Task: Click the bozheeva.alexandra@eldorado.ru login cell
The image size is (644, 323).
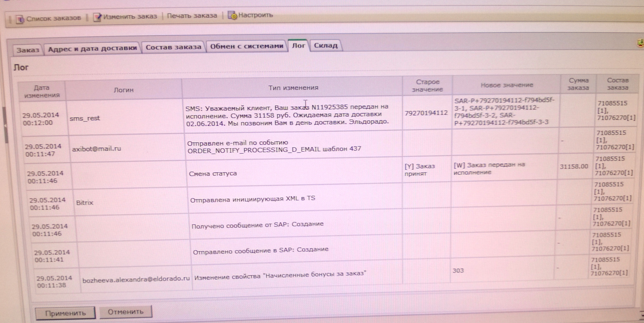Action: (x=136, y=279)
